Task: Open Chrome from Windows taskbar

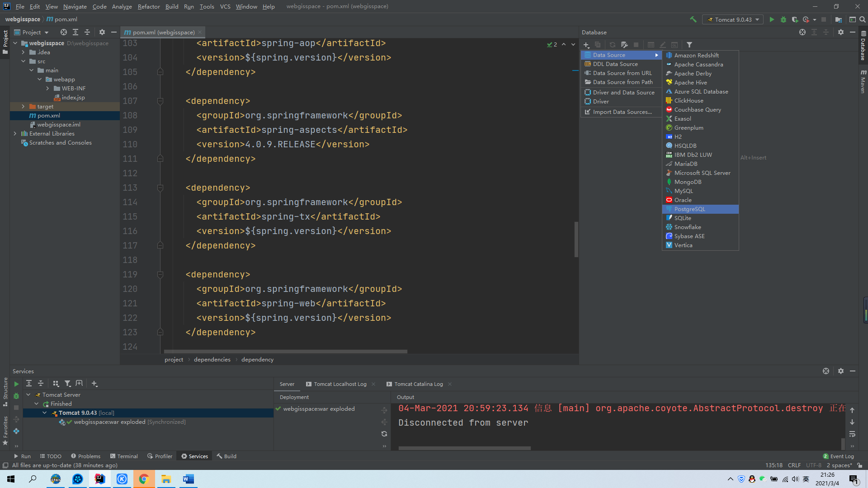Action: point(144,479)
